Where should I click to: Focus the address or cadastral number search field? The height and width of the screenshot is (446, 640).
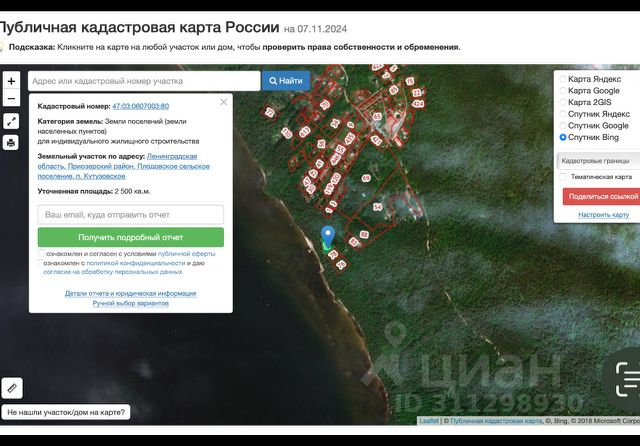[144, 81]
